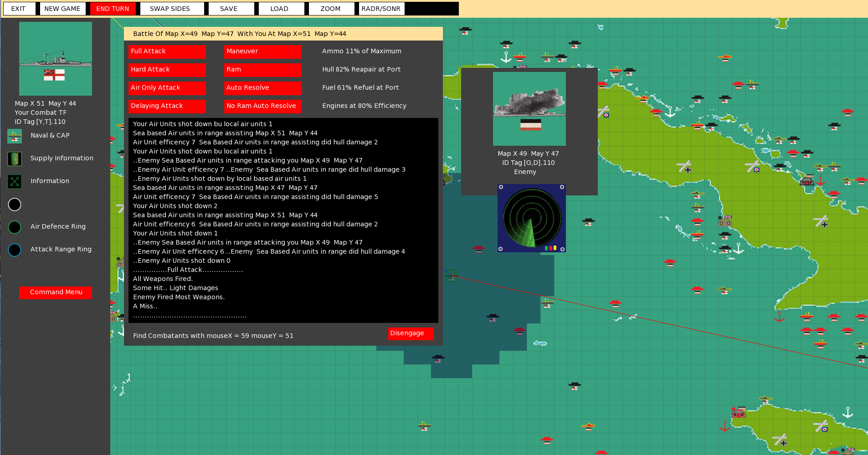Select Delaying Attack

tap(167, 107)
